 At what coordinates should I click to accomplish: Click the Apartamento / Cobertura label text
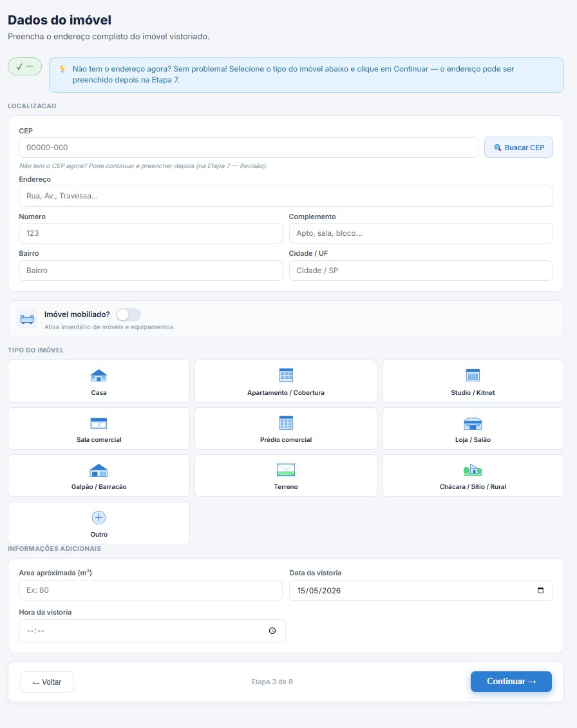286,393
